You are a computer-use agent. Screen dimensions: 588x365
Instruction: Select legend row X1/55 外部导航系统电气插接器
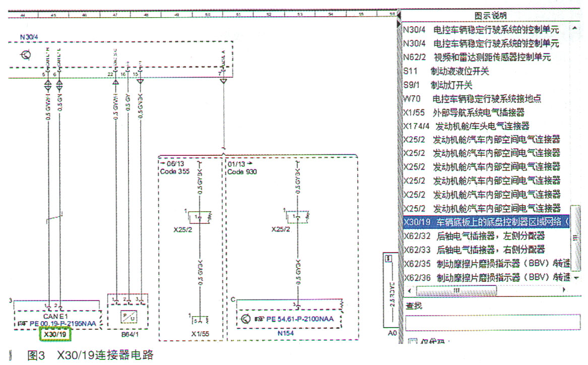click(486, 112)
